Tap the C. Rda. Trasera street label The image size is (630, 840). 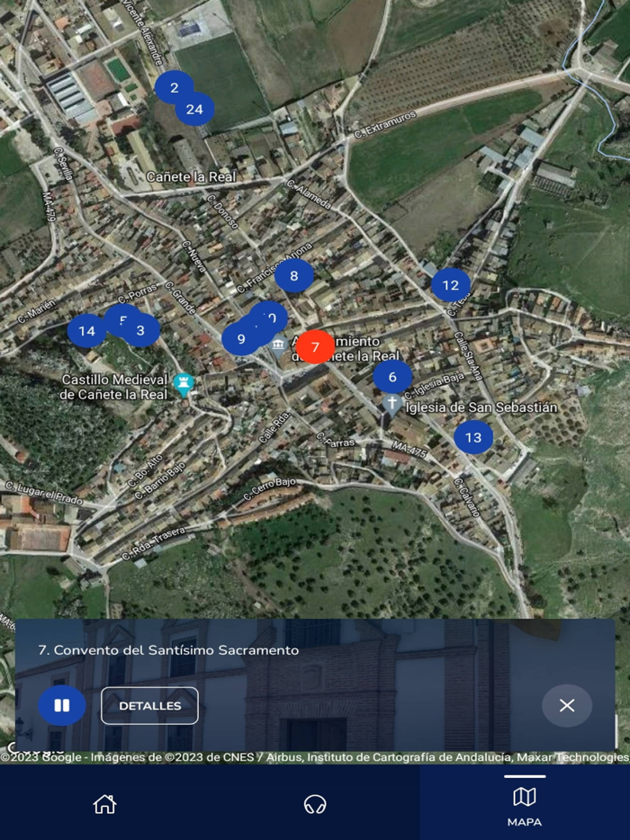(154, 543)
